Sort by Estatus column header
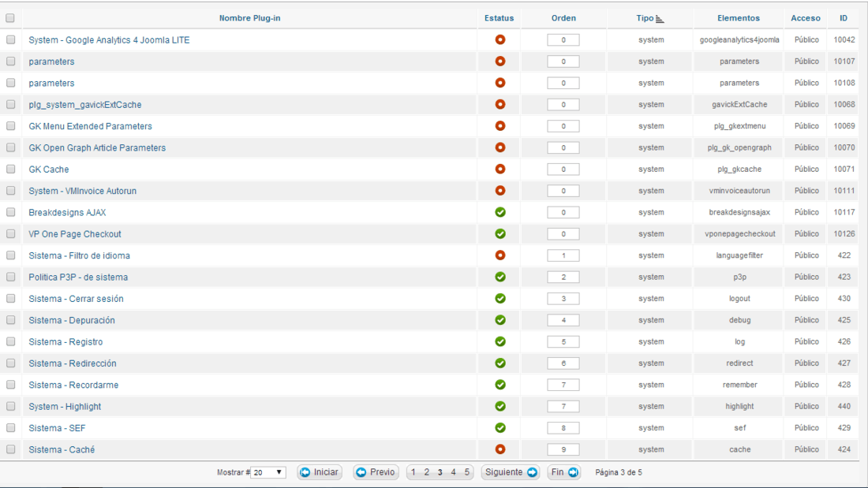The width and height of the screenshot is (868, 488). 499,18
